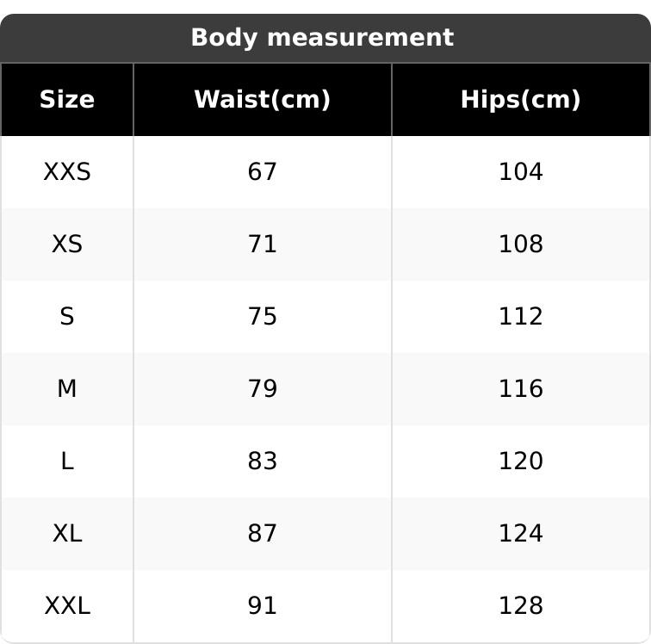This screenshot has height=644, width=651.
Task: Select waist value 91 for XXL
Action: tap(262, 606)
